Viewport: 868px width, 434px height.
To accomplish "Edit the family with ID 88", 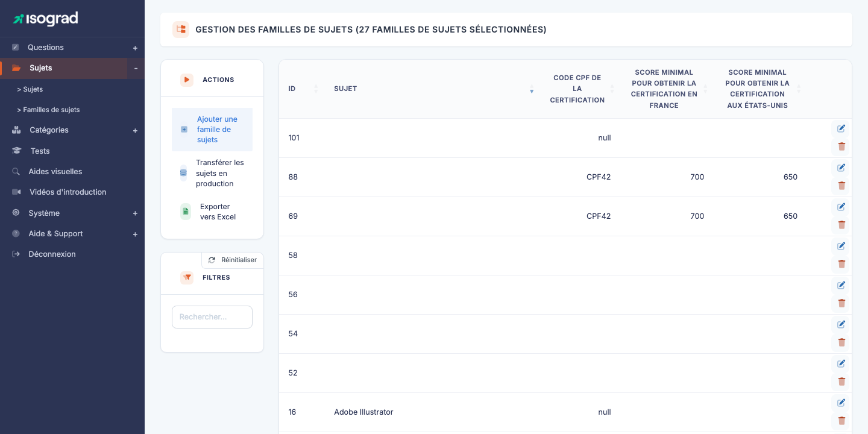I will (841, 168).
